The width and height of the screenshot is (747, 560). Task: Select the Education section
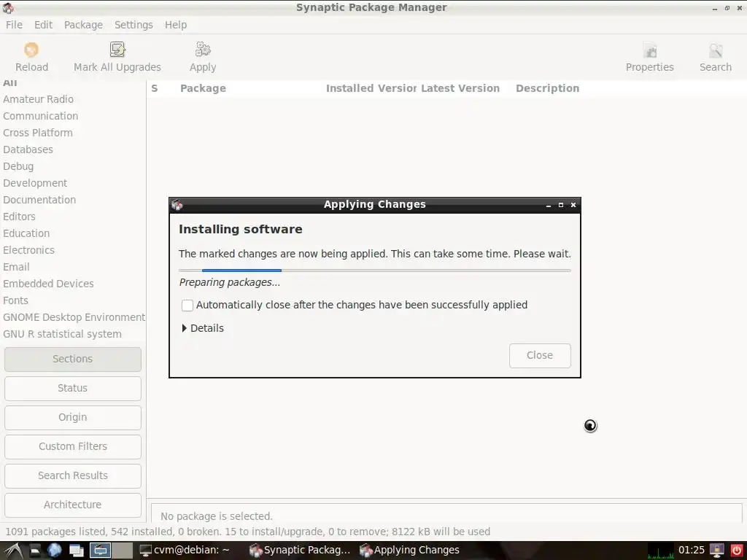(x=26, y=233)
